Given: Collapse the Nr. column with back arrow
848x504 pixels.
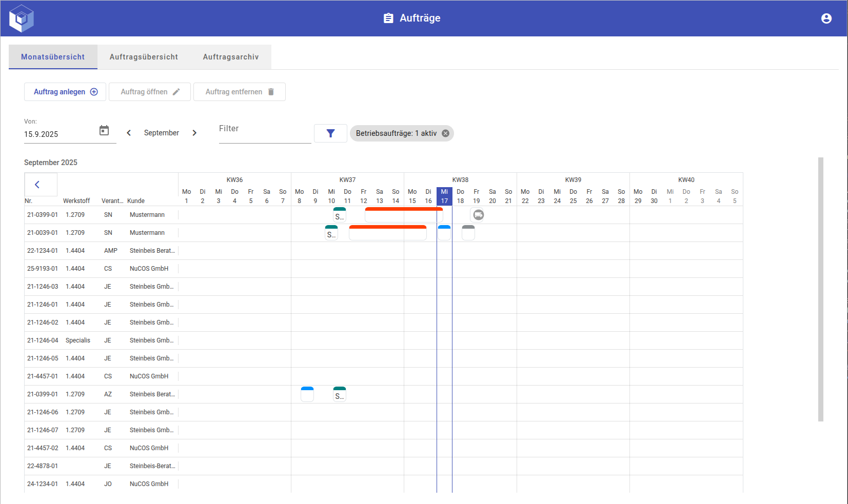Looking at the screenshot, I should (40, 184).
